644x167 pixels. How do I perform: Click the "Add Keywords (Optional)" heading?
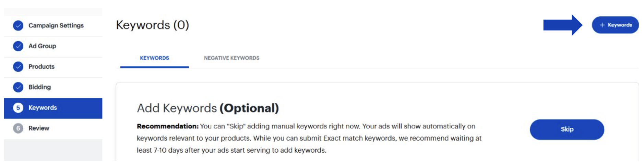(208, 108)
